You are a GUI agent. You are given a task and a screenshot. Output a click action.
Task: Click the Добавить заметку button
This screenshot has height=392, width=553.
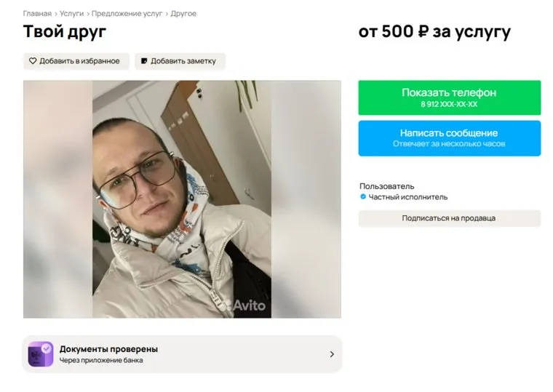point(180,61)
